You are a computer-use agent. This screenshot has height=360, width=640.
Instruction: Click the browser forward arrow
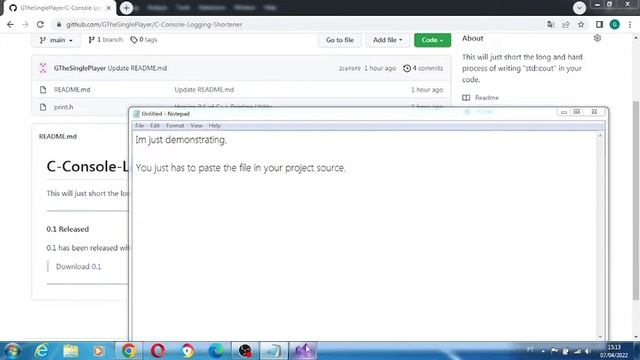pos(25,24)
